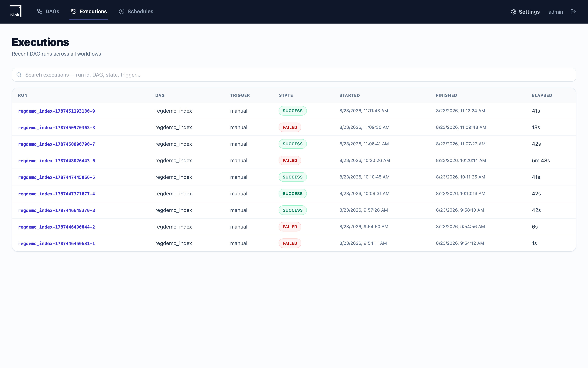
Task: Click elapsed value 18s
Action: click(536, 127)
